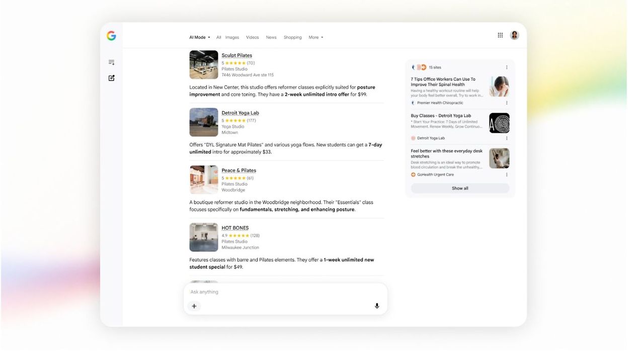The width and height of the screenshot is (644, 361).
Task: Expand the AI Mode dropdown
Action: point(199,37)
